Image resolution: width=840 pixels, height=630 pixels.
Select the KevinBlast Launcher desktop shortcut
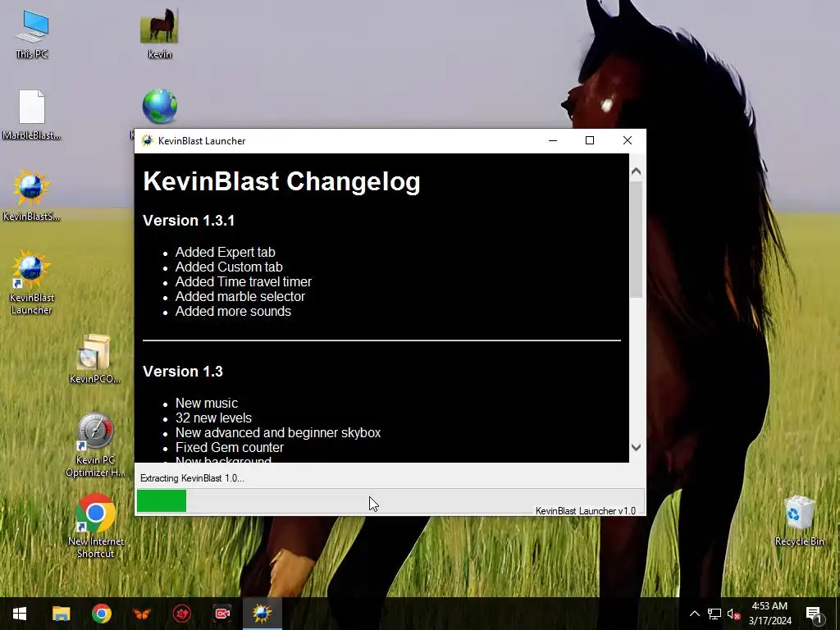tap(32, 283)
